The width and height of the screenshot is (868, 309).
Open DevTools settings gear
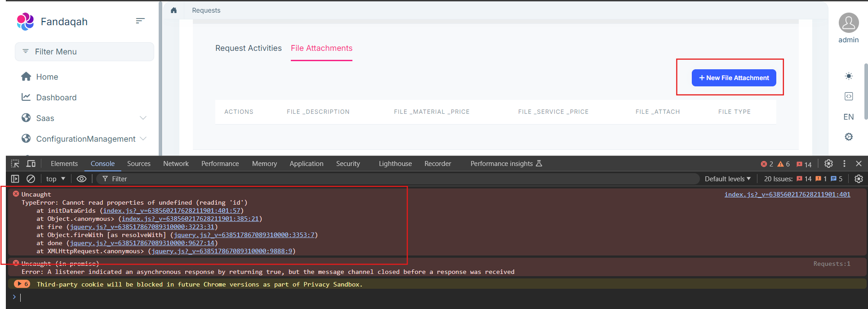[828, 164]
